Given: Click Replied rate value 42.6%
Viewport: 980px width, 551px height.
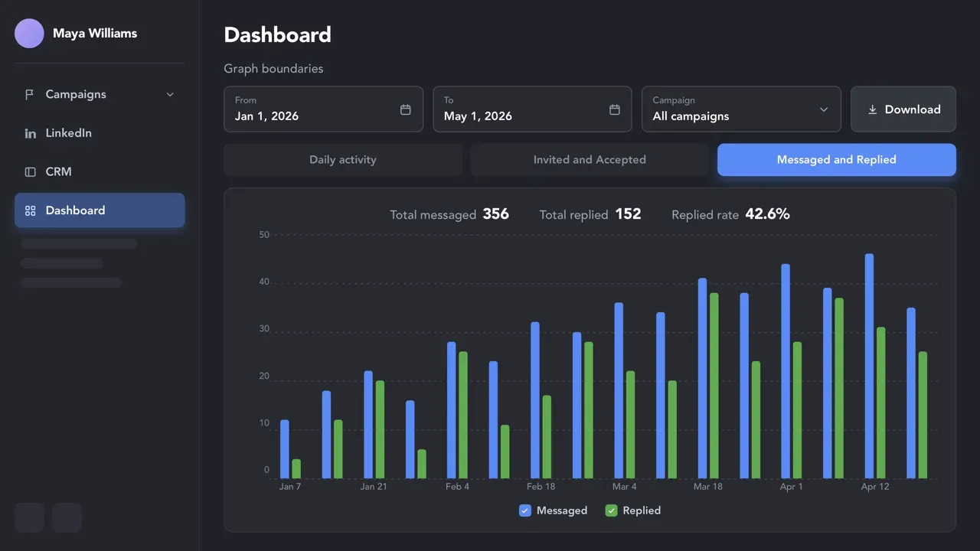Looking at the screenshot, I should pos(767,214).
